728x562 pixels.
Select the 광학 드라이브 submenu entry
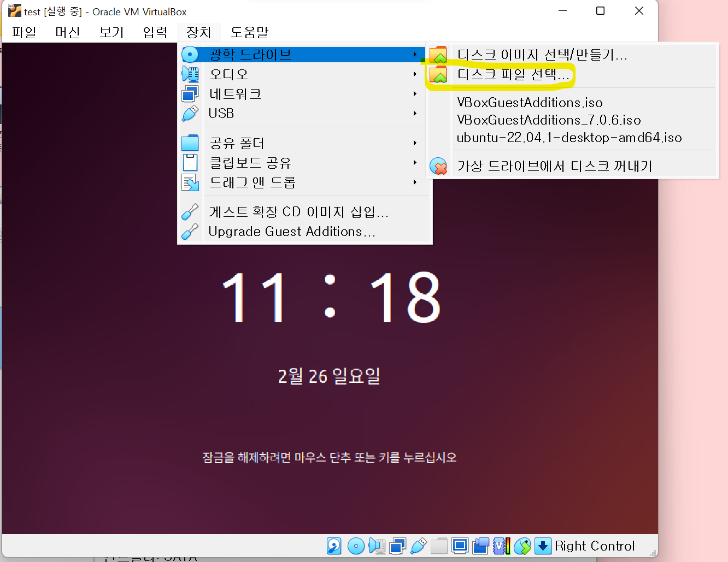point(302,55)
